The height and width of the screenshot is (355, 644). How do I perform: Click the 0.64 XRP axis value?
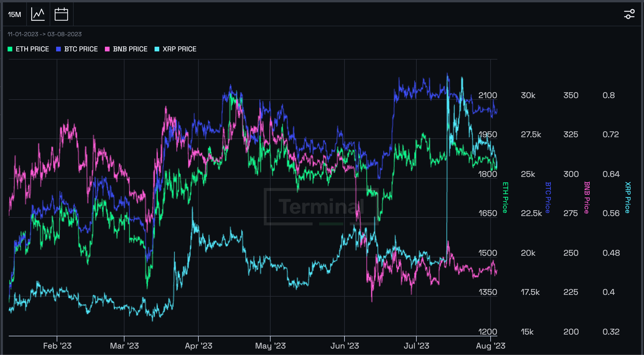pyautogui.click(x=611, y=174)
